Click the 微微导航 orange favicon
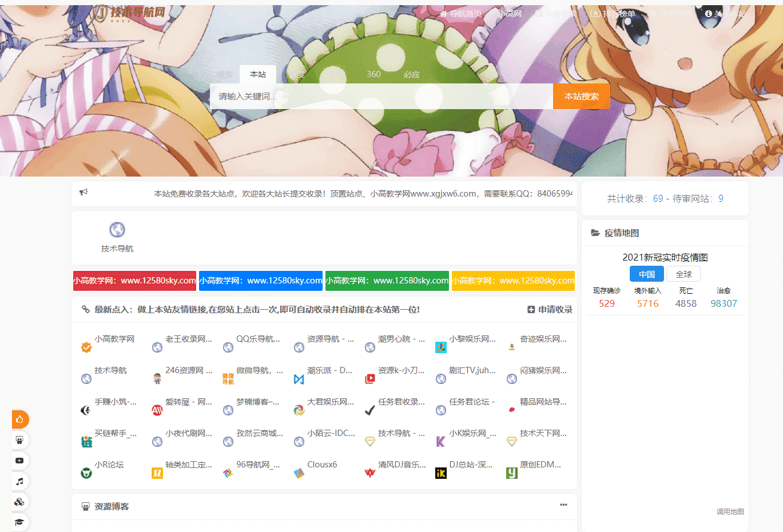 228,378
